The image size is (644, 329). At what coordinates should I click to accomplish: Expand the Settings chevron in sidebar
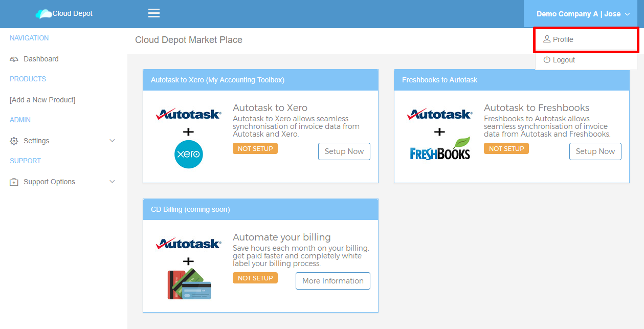click(113, 141)
